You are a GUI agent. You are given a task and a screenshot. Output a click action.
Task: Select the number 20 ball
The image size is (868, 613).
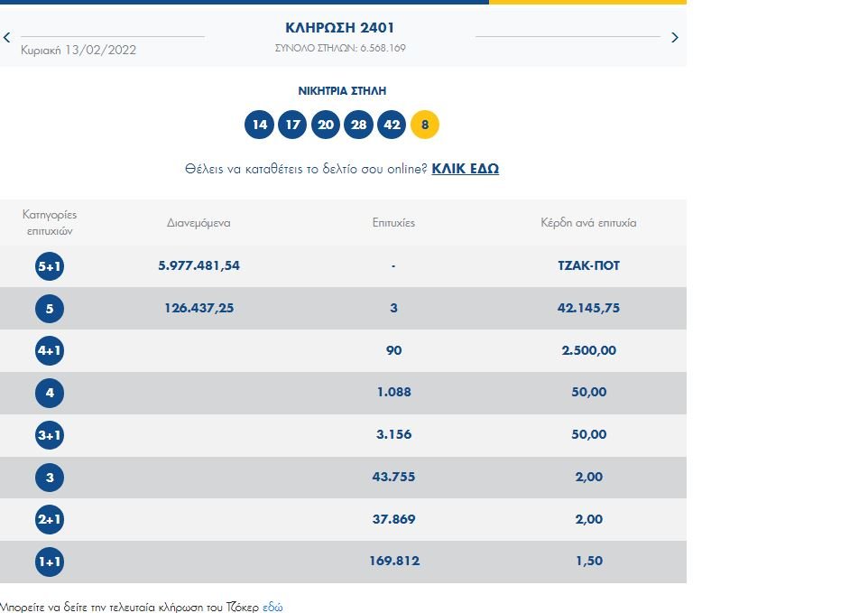pyautogui.click(x=326, y=125)
